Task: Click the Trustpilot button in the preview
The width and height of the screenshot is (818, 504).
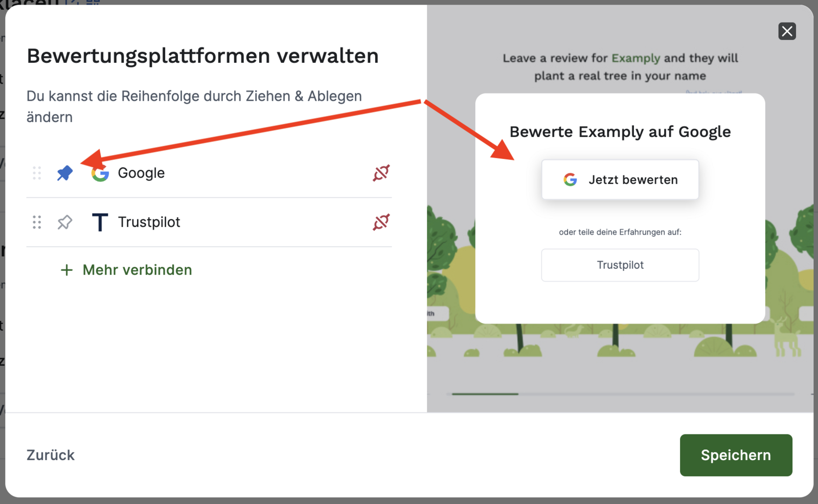Action: [620, 265]
